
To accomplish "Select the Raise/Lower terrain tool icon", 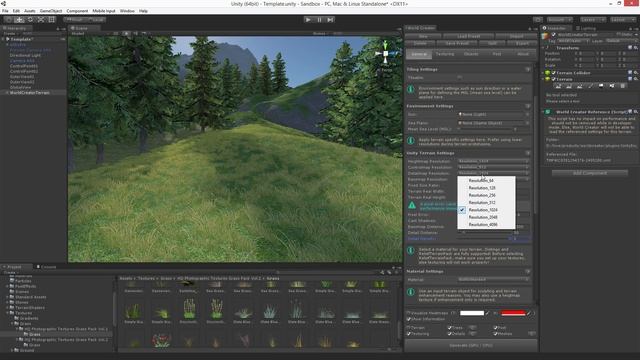I will [x=558, y=86].
